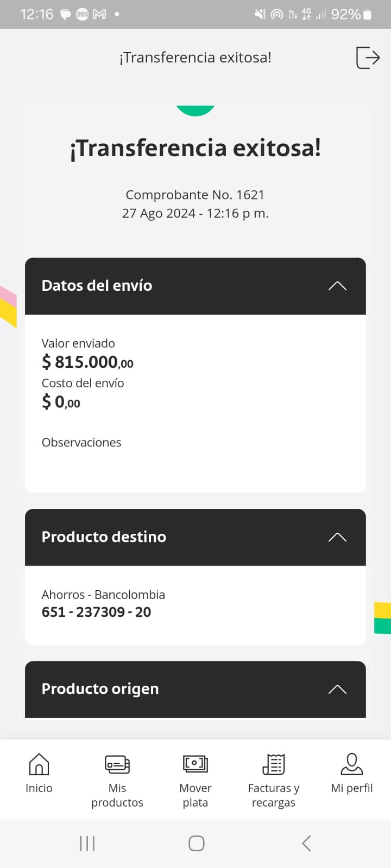Tap the Mover plata money icon
The height and width of the screenshot is (868, 391).
click(195, 764)
